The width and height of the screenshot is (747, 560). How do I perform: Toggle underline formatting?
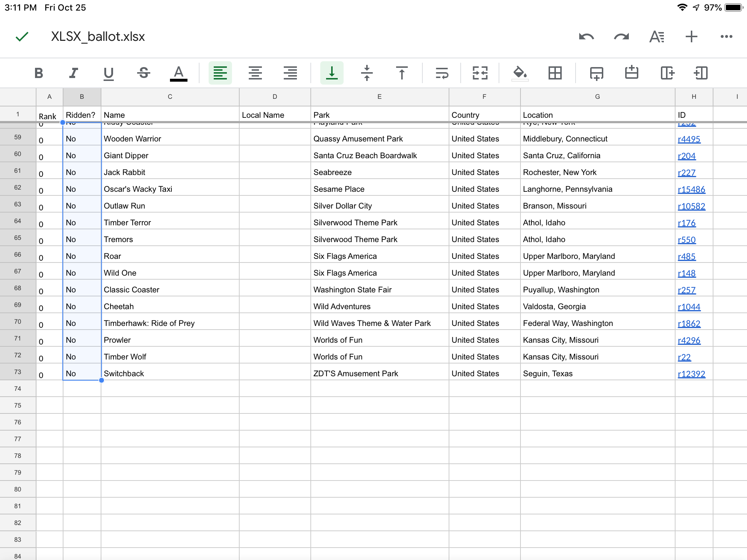(109, 73)
